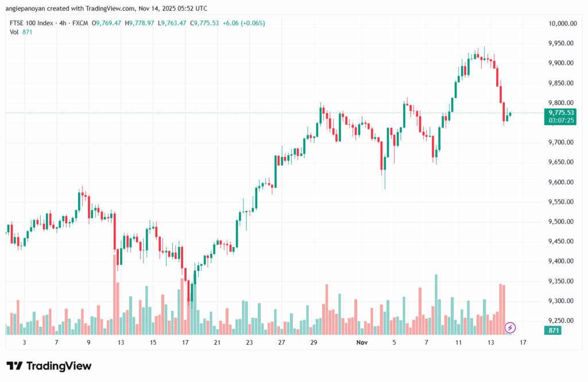
Task: Click the TradingView logo at bottom left
Action: [x=49, y=366]
